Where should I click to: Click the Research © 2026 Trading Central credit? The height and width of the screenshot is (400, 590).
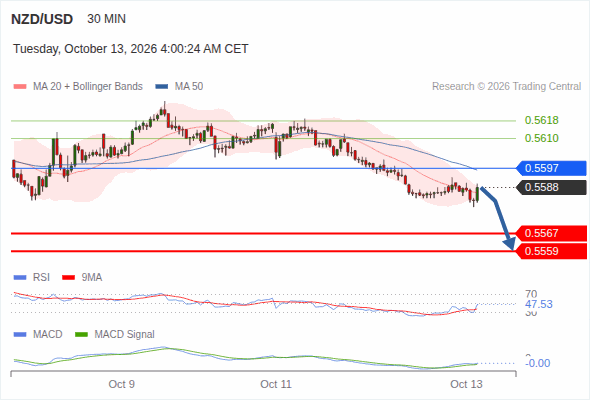pos(506,87)
